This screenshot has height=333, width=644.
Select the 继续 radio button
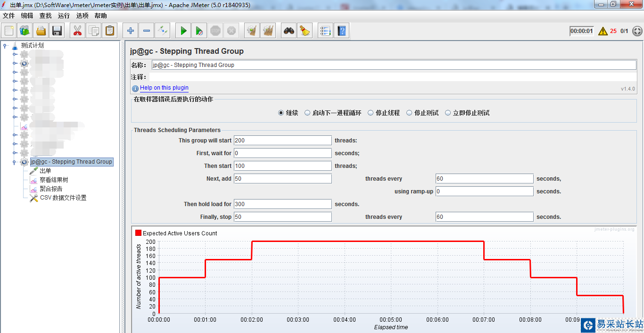281,113
